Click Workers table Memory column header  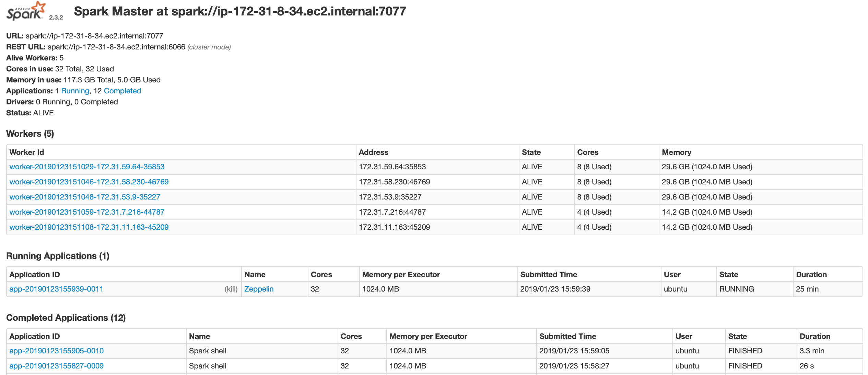pyautogui.click(x=676, y=152)
